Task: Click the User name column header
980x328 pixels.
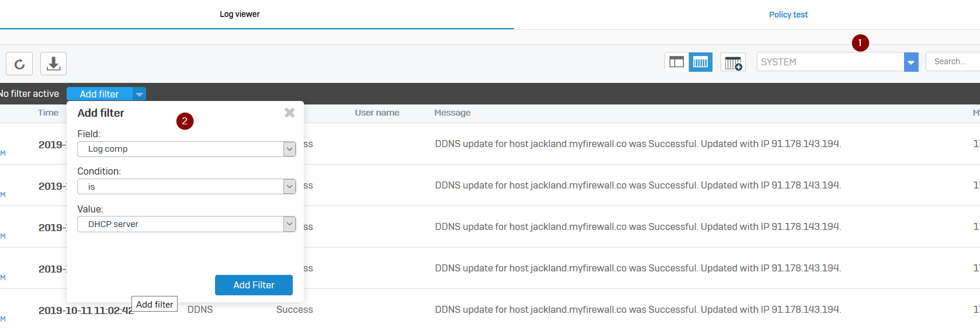Action: point(377,113)
